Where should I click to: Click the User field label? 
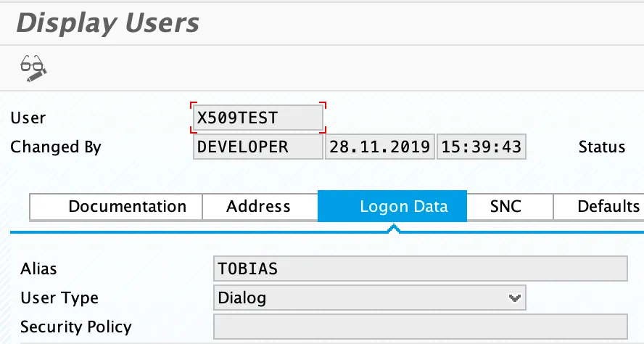pos(28,118)
